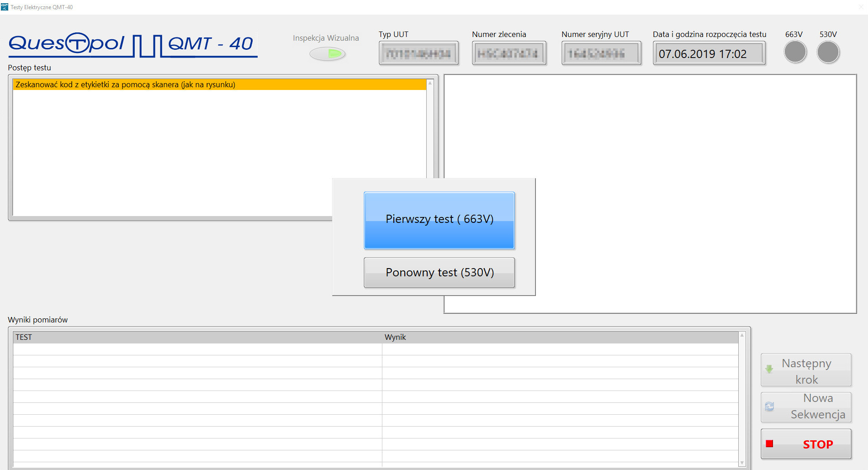Click the TEST column header
Viewport: 868px width, 470px height.
tap(197, 337)
